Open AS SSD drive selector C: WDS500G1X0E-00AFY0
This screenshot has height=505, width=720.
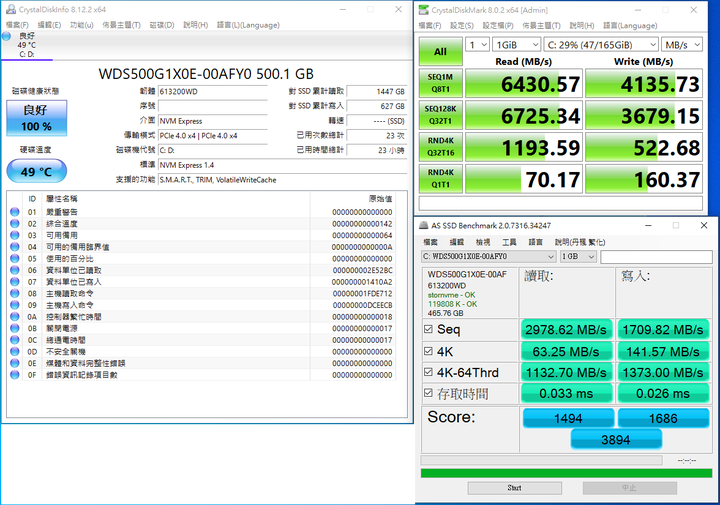tap(489, 256)
